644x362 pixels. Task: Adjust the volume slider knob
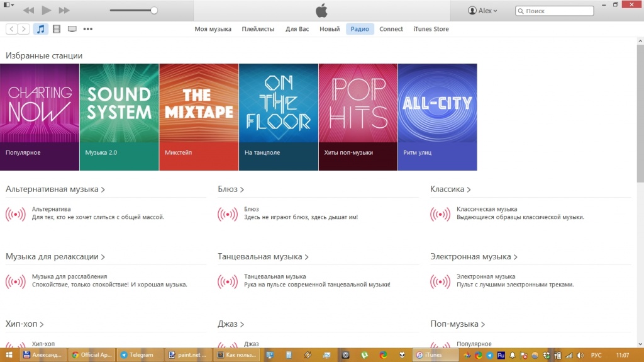(x=154, y=11)
